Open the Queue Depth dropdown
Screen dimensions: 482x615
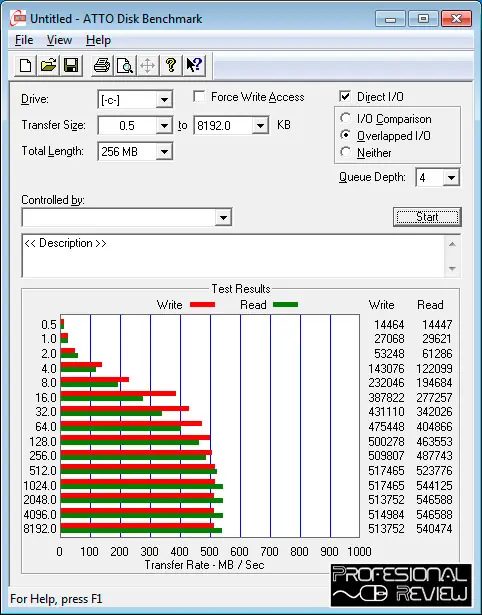(451, 178)
